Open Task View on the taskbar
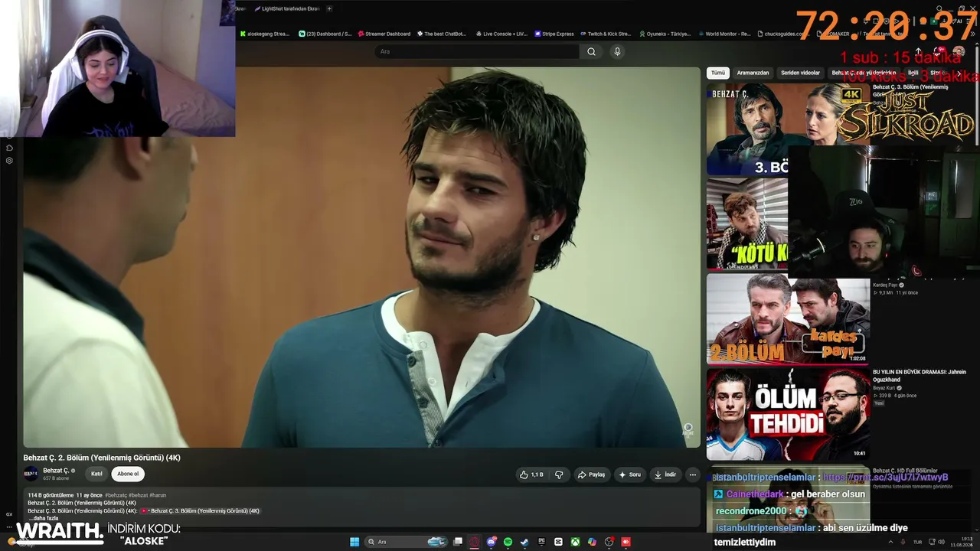Image resolution: width=980 pixels, height=551 pixels. [458, 542]
